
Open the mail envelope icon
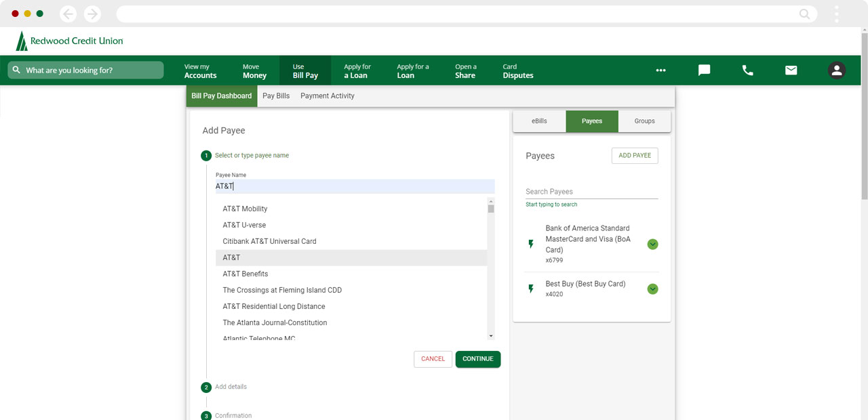791,70
